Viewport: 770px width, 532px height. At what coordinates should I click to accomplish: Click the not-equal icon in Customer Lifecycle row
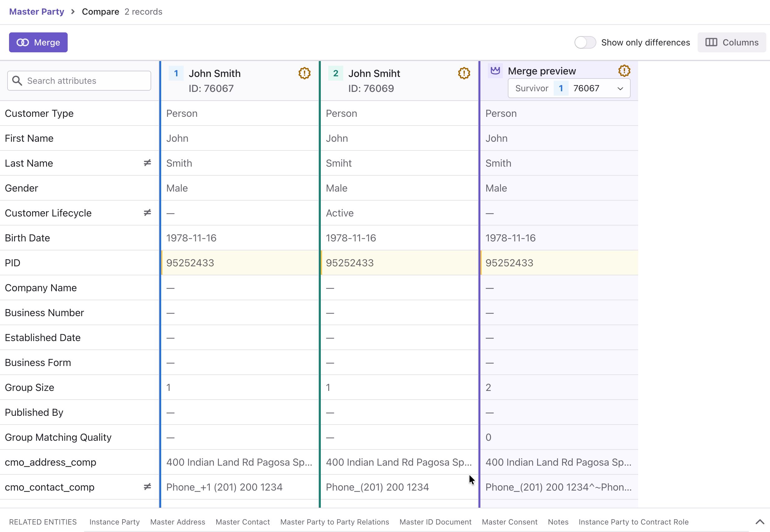pos(147,213)
